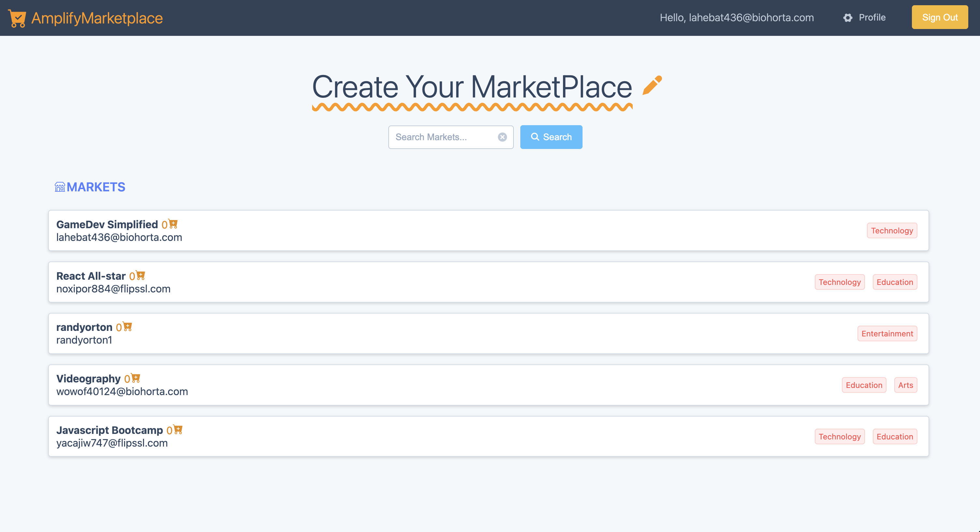
Task: Open the Javascript Bootcamp market
Action: (x=109, y=430)
